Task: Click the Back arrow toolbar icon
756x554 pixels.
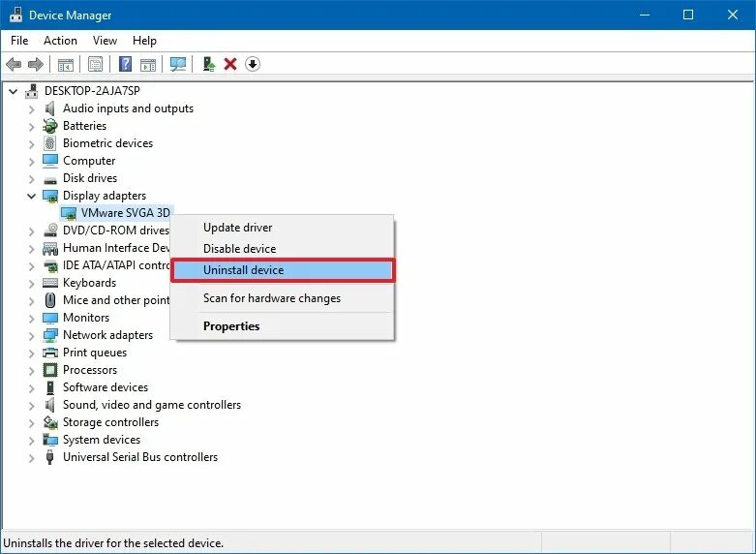Action: 14,64
